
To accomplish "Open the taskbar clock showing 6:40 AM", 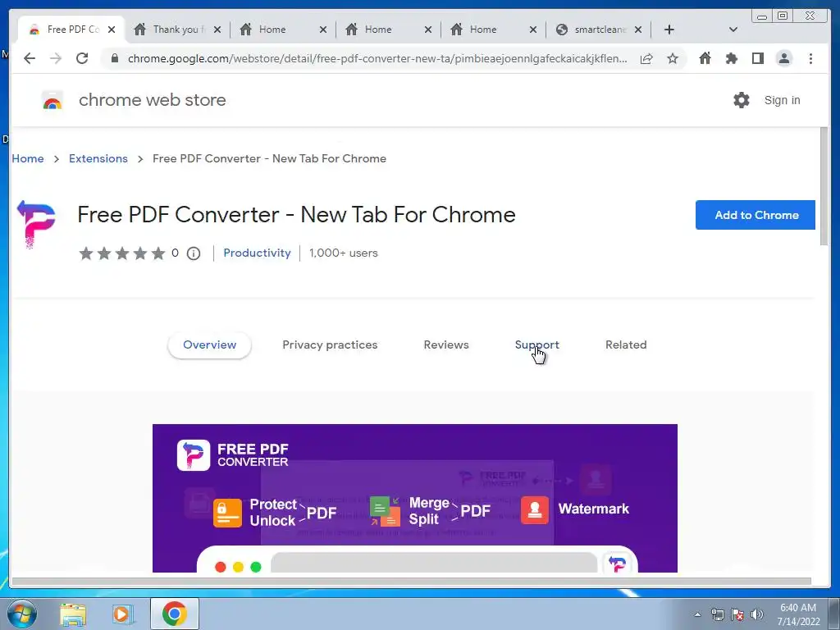I will click(798, 614).
